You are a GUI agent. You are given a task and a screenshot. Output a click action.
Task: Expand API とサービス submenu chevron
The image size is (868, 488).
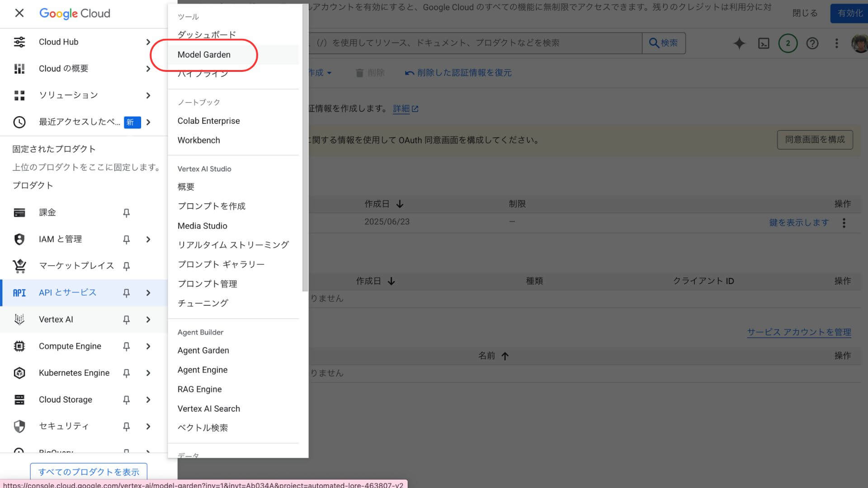coord(148,293)
